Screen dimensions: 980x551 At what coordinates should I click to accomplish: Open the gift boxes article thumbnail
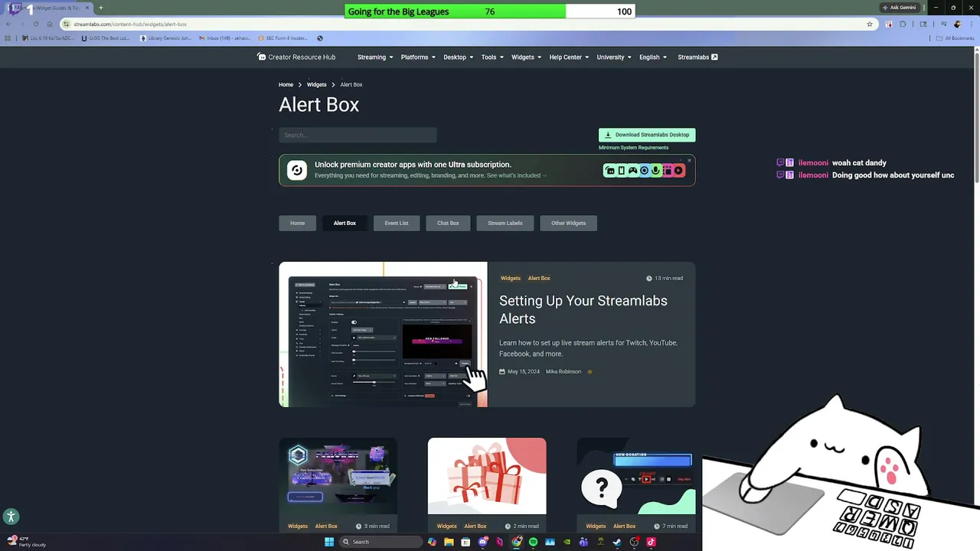[x=487, y=476]
